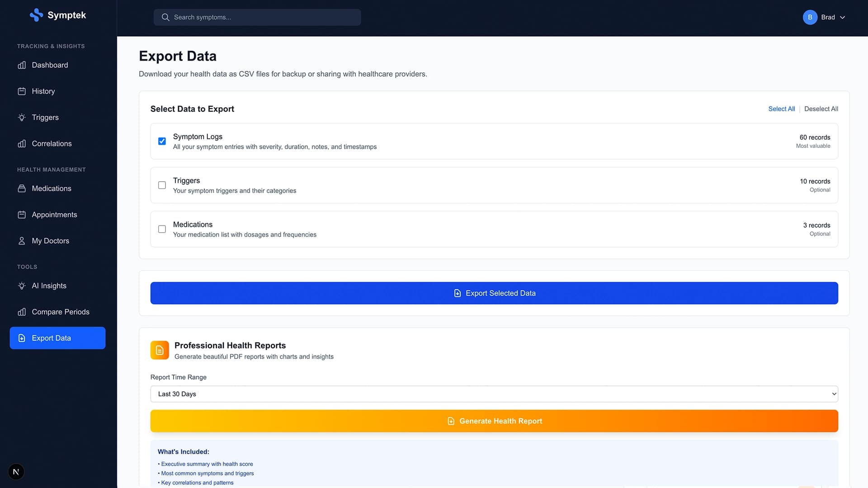868x488 pixels.
Task: Select the My Doctors person icon
Action: [22, 241]
